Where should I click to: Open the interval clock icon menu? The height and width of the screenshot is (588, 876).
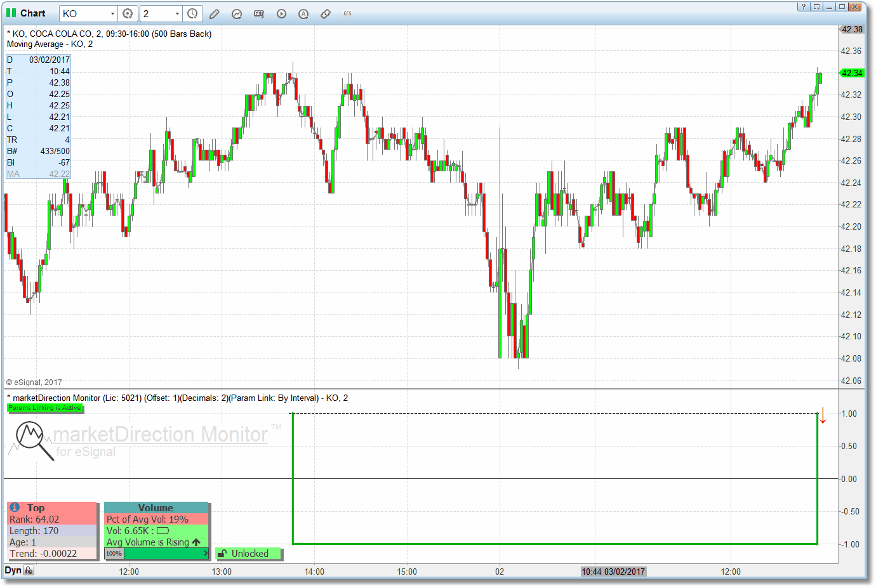point(192,13)
